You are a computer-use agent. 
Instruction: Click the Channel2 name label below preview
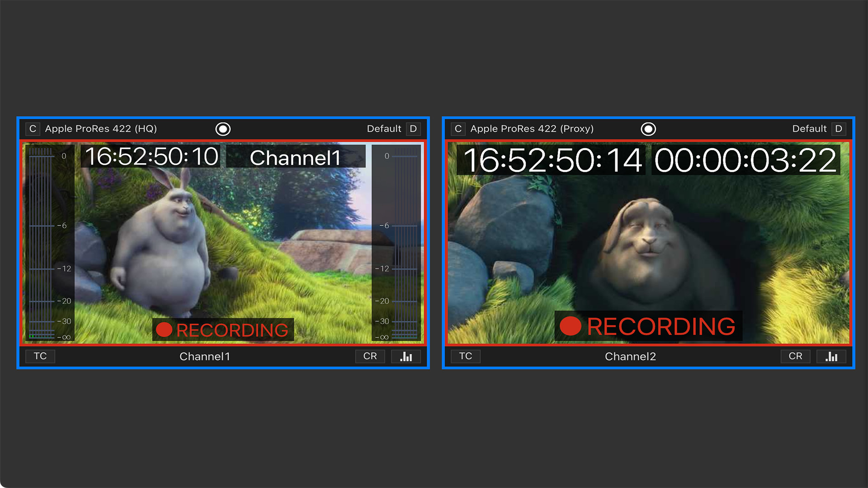[630, 357]
